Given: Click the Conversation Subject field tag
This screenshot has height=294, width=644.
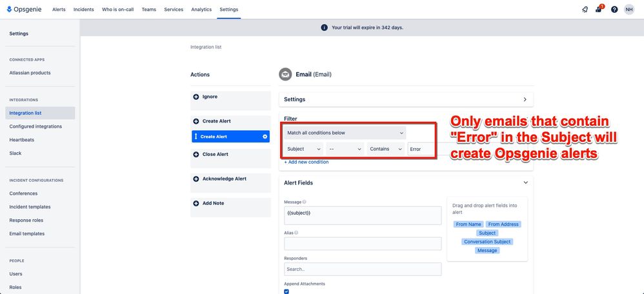Looking at the screenshot, I should coord(487,242).
